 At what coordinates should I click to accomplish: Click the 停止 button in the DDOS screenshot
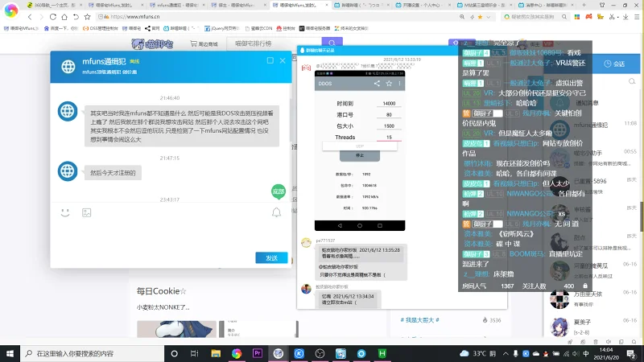pos(359,155)
